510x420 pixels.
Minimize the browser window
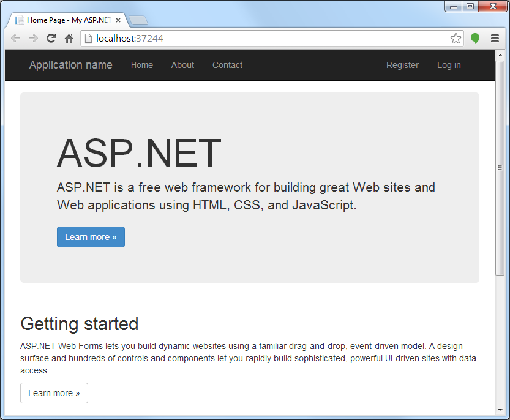(454, 6)
